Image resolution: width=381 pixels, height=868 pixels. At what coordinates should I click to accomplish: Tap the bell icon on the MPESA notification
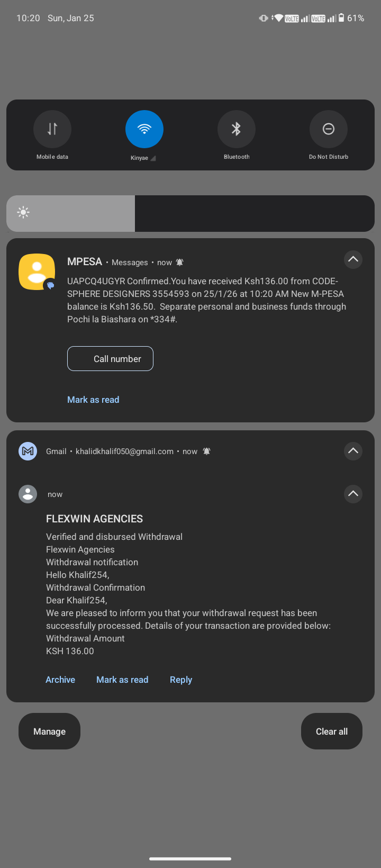click(179, 262)
